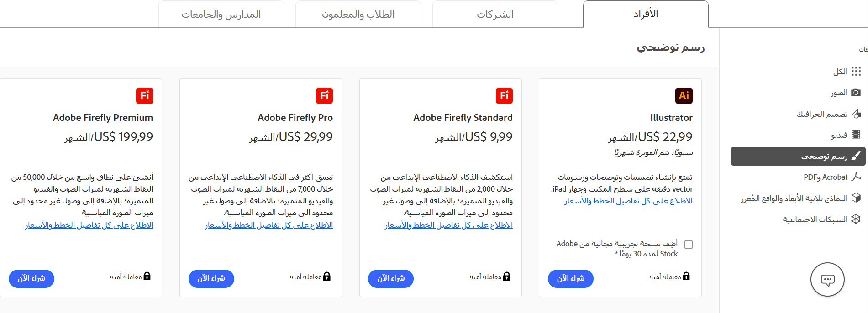Screen dimensions: 868x313
Task: View plan details link for Firefly Standard
Action: (448, 225)
